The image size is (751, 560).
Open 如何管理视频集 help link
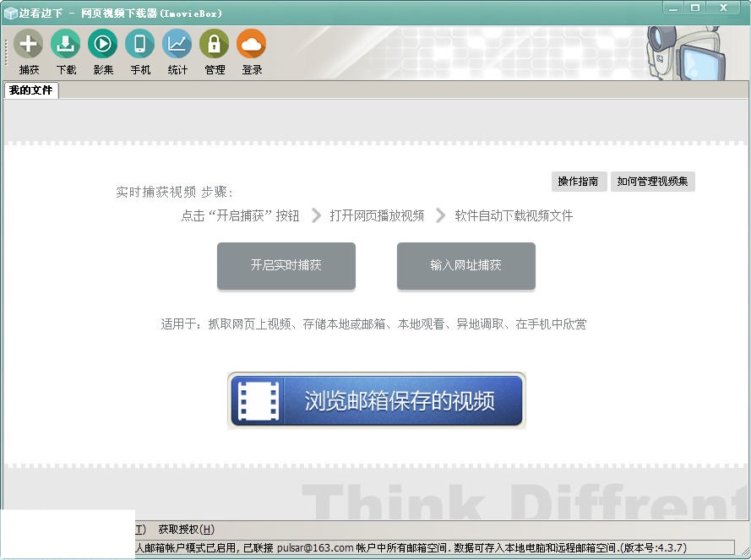point(652,182)
